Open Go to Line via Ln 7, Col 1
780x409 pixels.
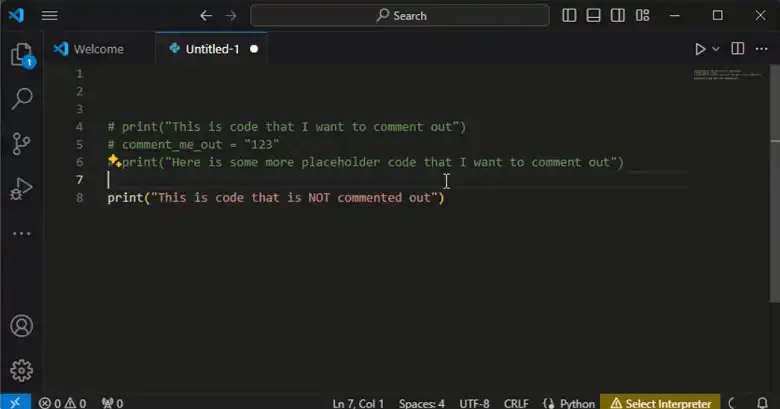pos(358,403)
